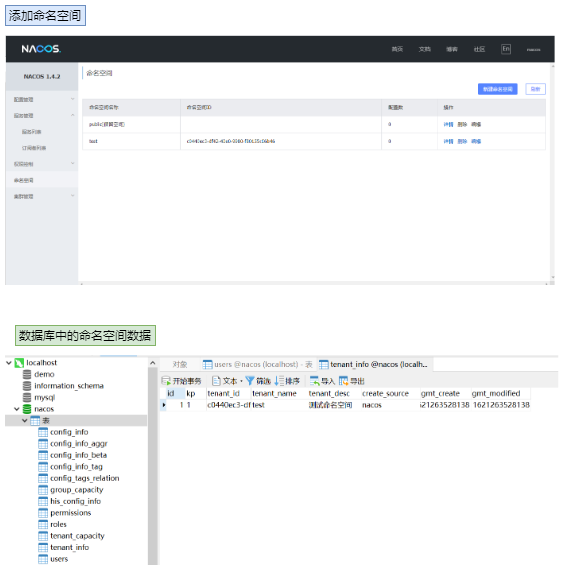This screenshot has width=565, height=571.
Task: Open 订阅者列表 in Nacos sidebar
Action: tap(34, 148)
